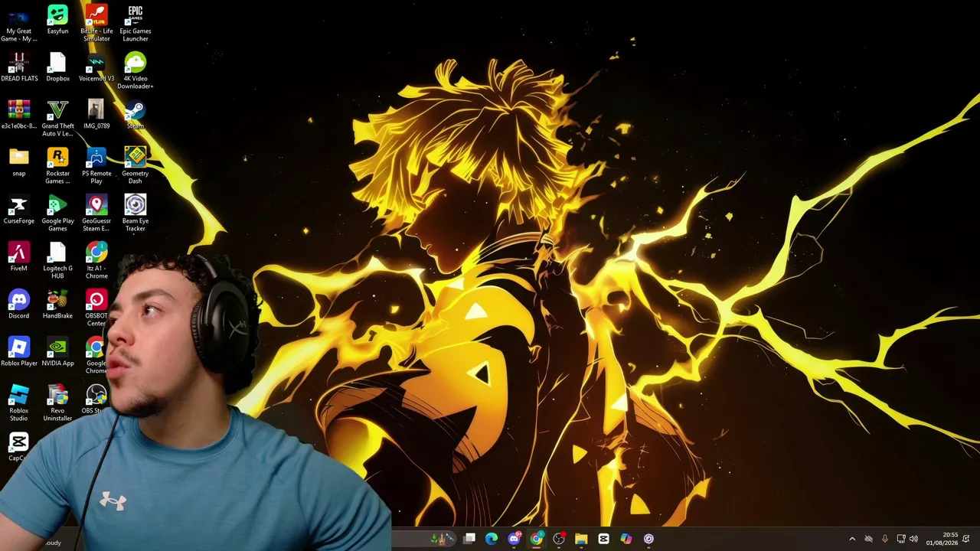This screenshot has width=980, height=551.
Task: Open the volume control in tray
Action: tap(913, 539)
